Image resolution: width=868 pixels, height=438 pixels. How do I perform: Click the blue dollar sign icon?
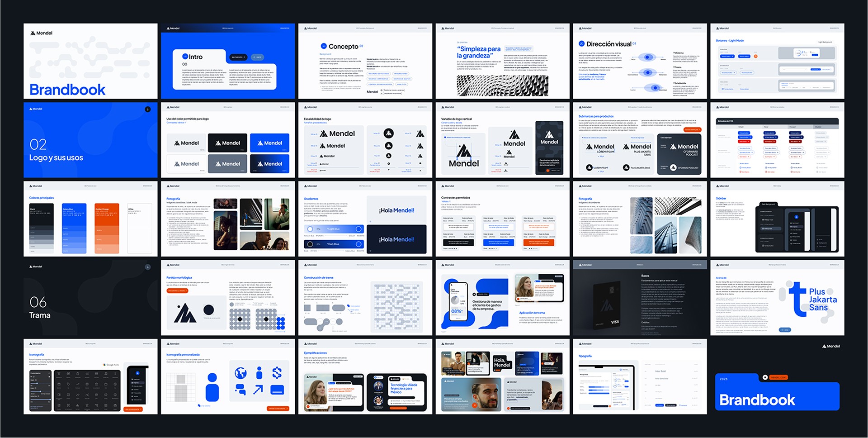tap(277, 373)
